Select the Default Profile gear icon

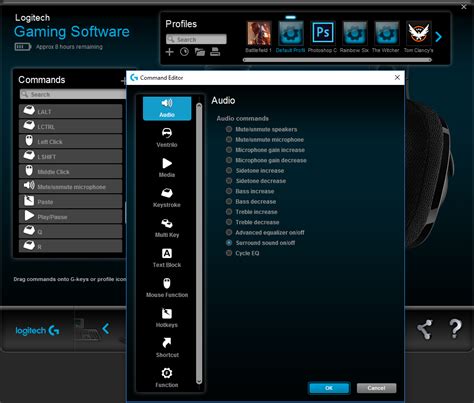coord(291,33)
